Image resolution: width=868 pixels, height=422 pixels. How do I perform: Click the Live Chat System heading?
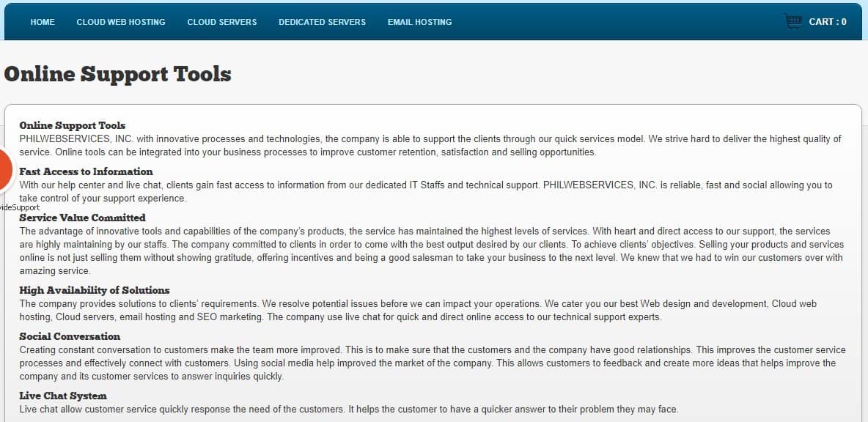[63, 396]
